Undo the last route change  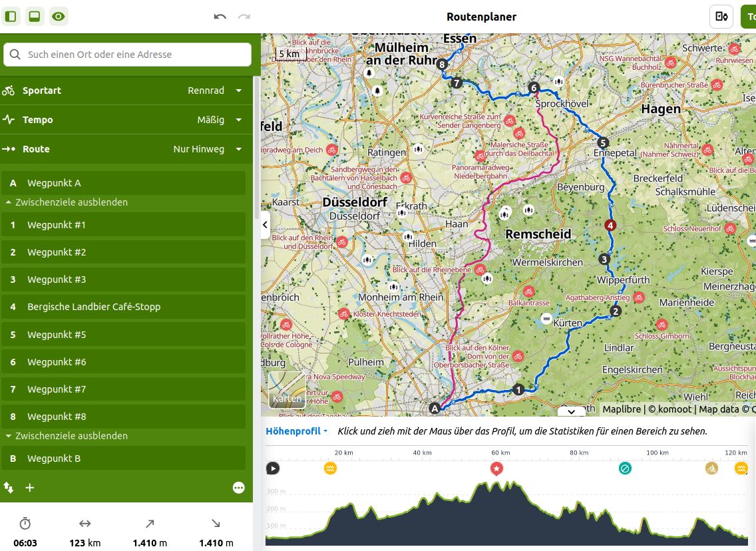coord(220,17)
